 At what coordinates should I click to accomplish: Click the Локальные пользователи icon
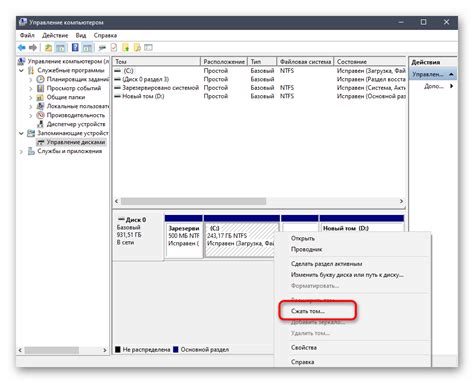click(x=40, y=106)
